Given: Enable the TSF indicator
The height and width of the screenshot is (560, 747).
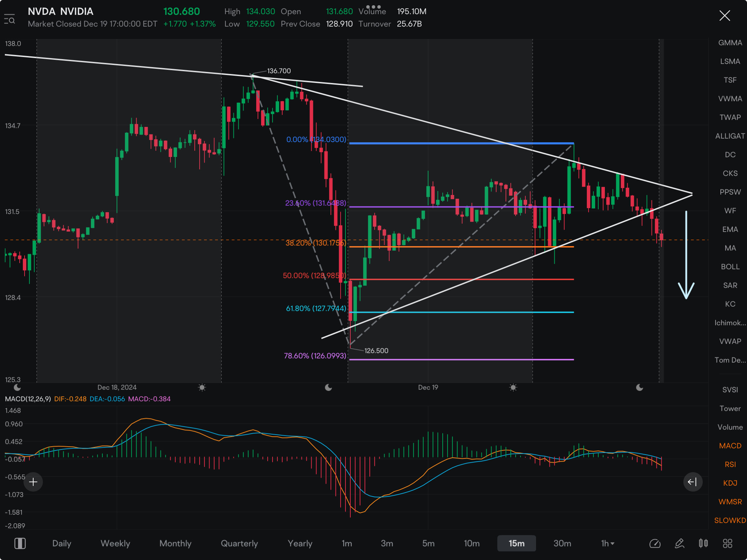Looking at the screenshot, I should (x=730, y=80).
